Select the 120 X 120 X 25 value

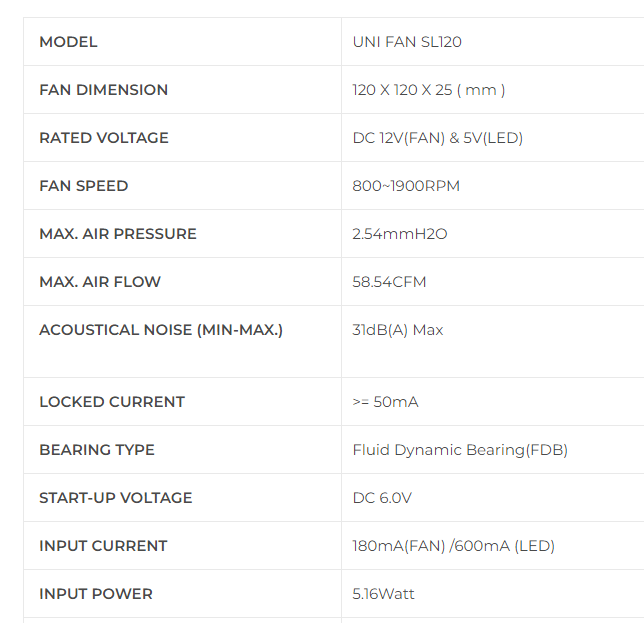pyautogui.click(x=428, y=90)
